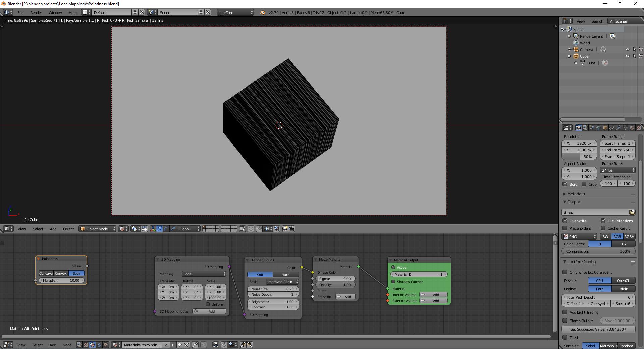644x349 pixels.
Task: Open Material properties (checkered sphere icon)
Action: point(632,128)
